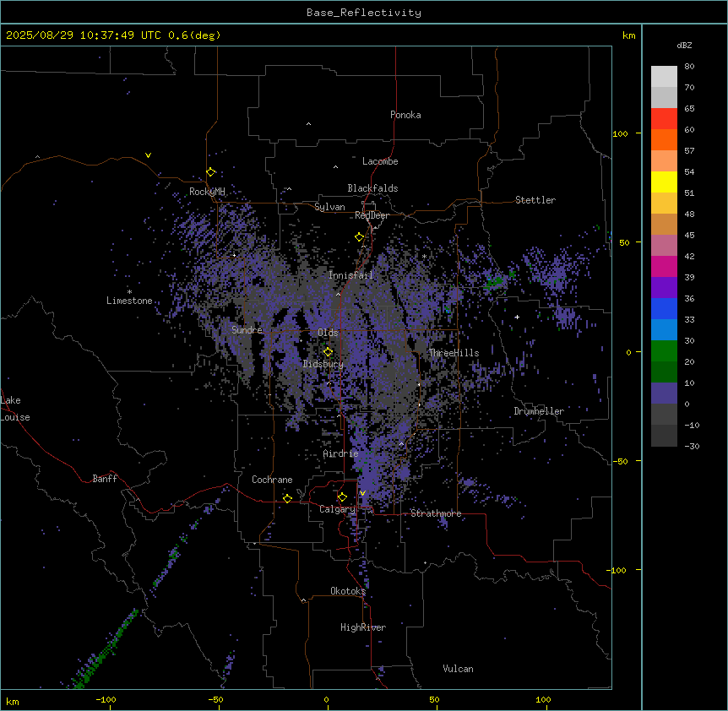
Task: Click the km unit label at bottom left
Action: click(x=13, y=701)
